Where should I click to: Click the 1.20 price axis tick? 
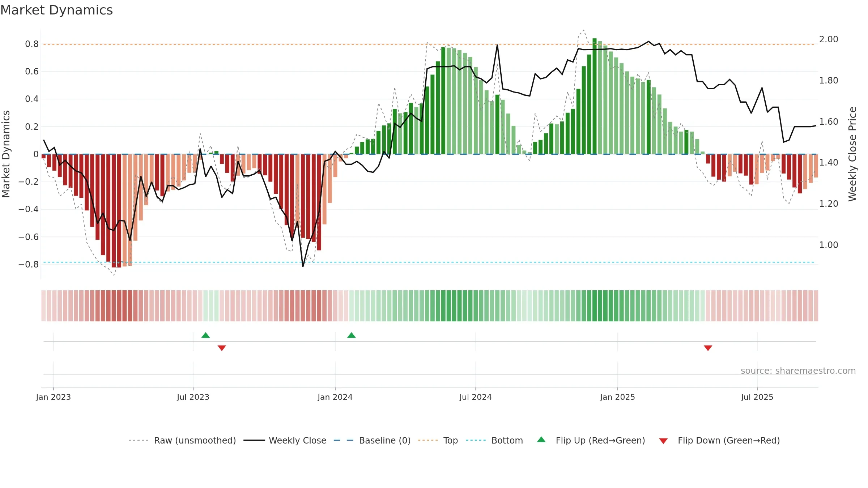click(829, 204)
